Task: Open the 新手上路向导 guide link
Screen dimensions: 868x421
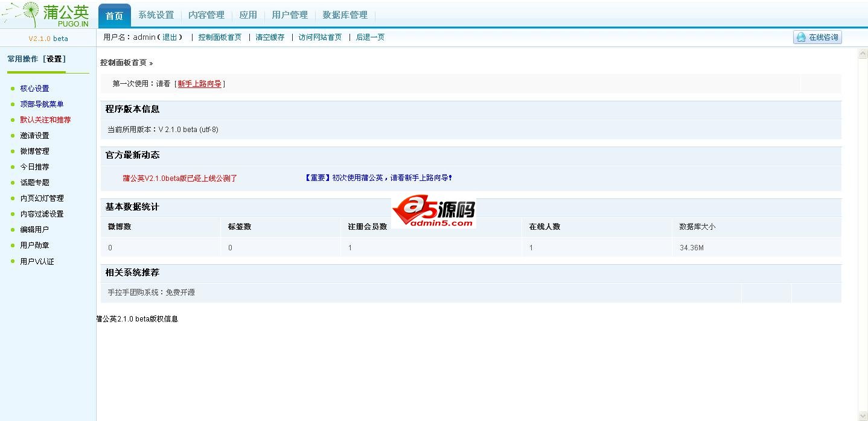Action: tap(199, 84)
